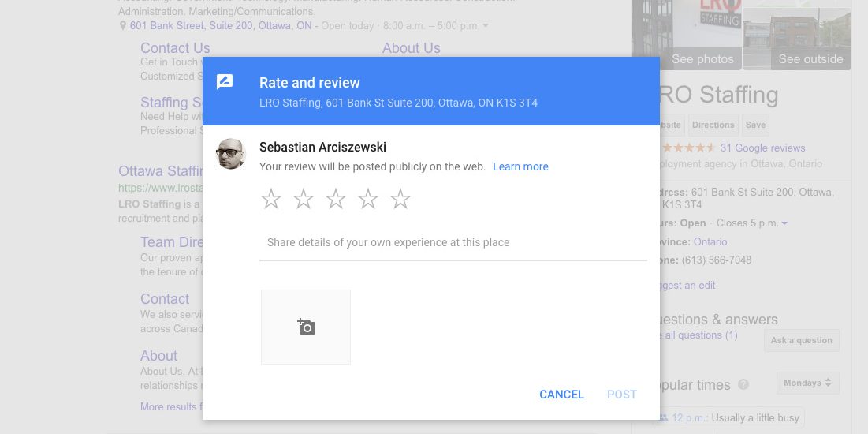Click the Directions button
868x434 pixels.
tap(713, 125)
